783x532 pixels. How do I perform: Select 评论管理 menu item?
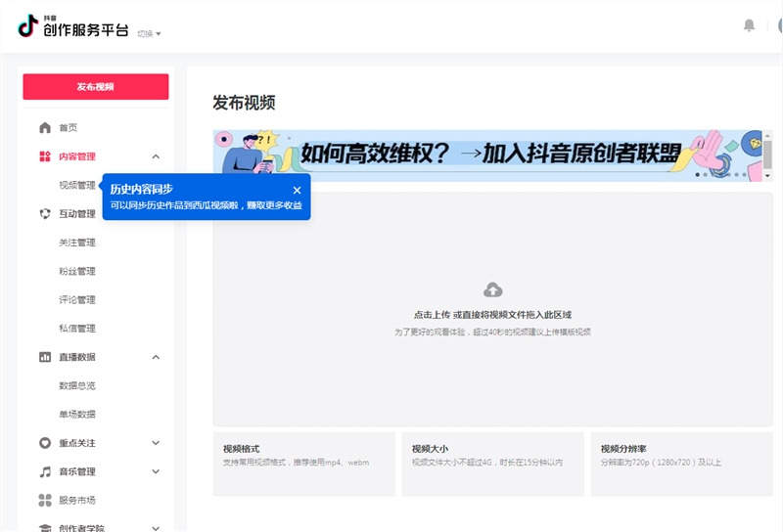pos(77,300)
